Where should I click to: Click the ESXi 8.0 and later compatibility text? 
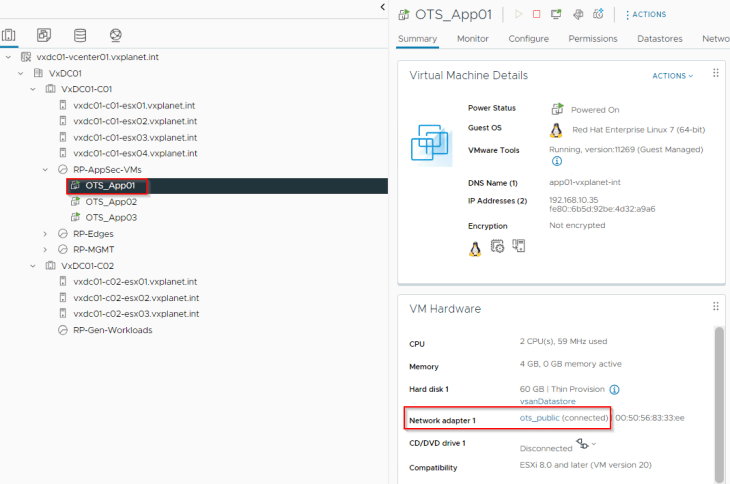(585, 465)
